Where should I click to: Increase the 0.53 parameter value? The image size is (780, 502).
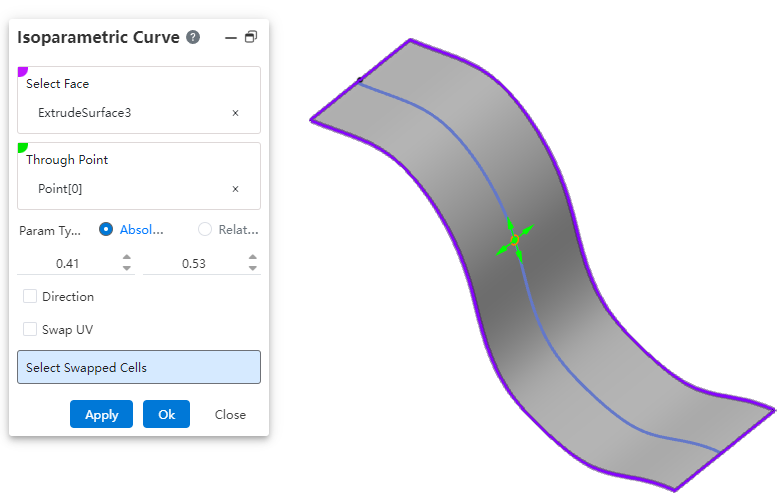[252, 258]
